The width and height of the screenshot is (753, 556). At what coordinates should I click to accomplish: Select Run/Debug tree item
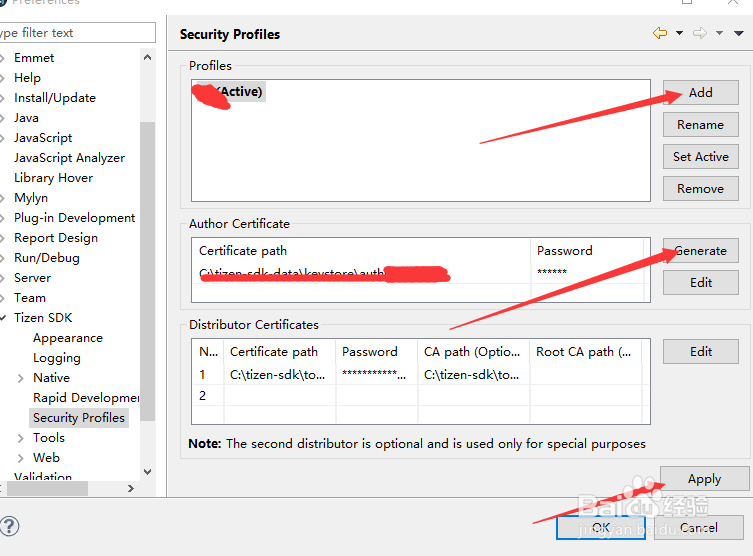tap(47, 258)
